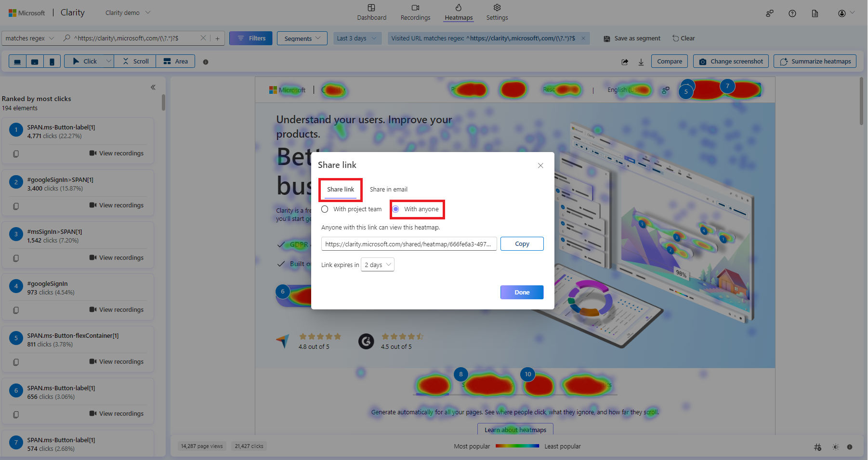The width and height of the screenshot is (868, 460).
Task: Switch to the Share in email tab
Action: point(389,190)
